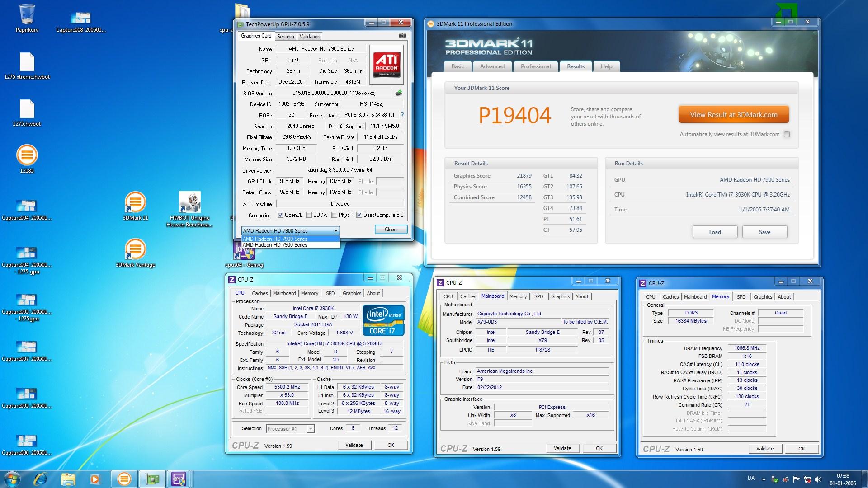868x488 pixels.
Task: Click the GPU-Z BIOS save chip icon
Action: point(399,93)
